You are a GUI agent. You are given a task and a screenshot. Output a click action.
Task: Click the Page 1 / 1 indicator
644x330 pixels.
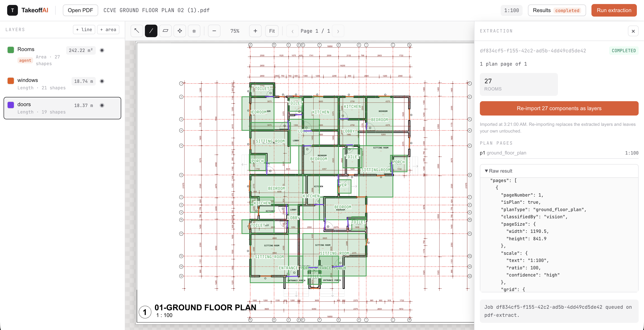pos(315,31)
